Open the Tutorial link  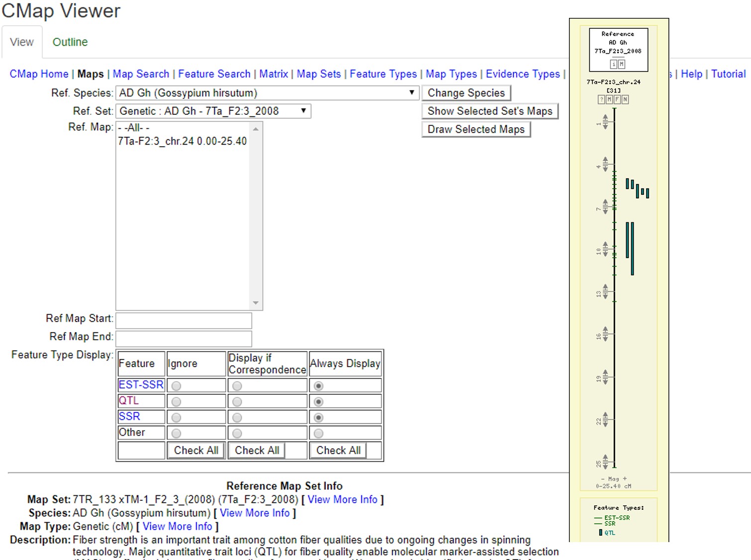(729, 74)
